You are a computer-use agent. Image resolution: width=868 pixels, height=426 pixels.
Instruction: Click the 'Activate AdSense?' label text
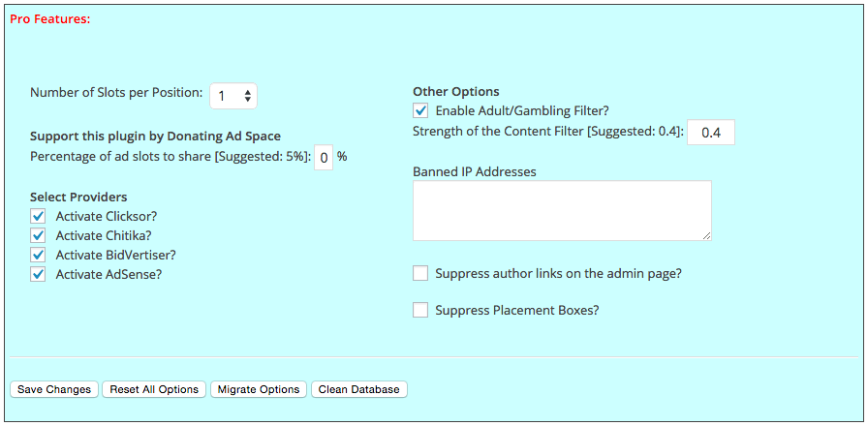pyautogui.click(x=108, y=274)
